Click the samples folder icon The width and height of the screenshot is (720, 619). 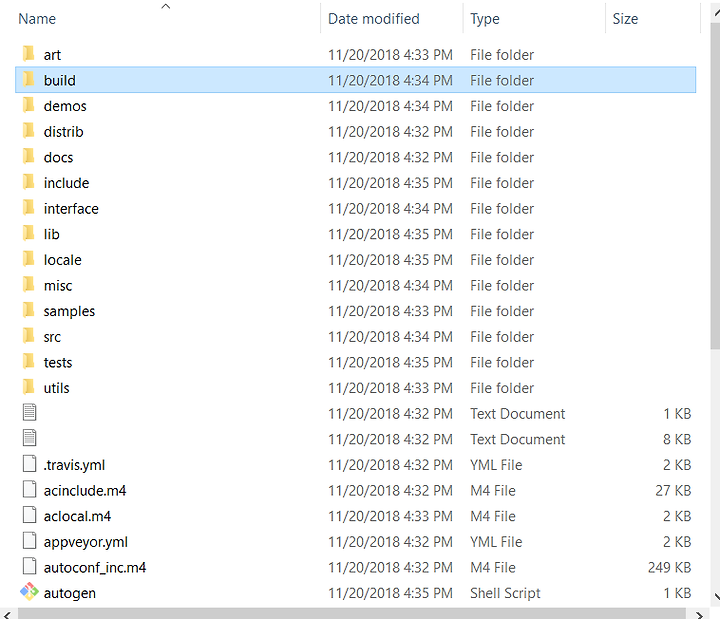[x=28, y=310]
